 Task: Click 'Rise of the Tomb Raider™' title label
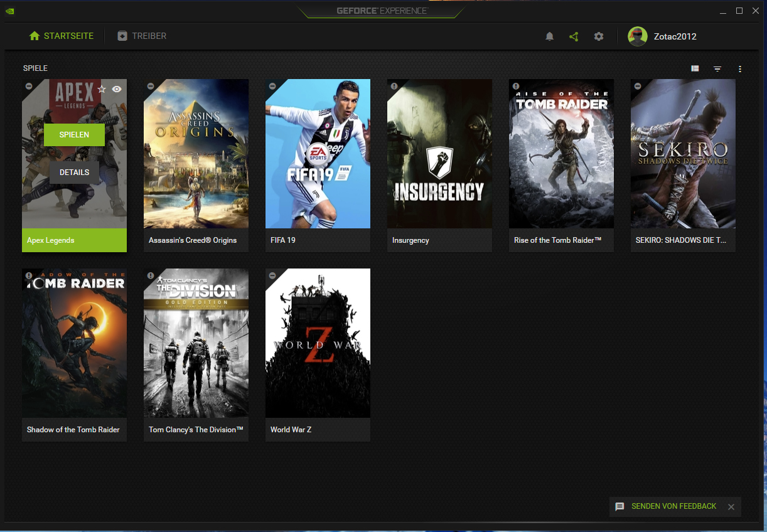click(x=558, y=240)
